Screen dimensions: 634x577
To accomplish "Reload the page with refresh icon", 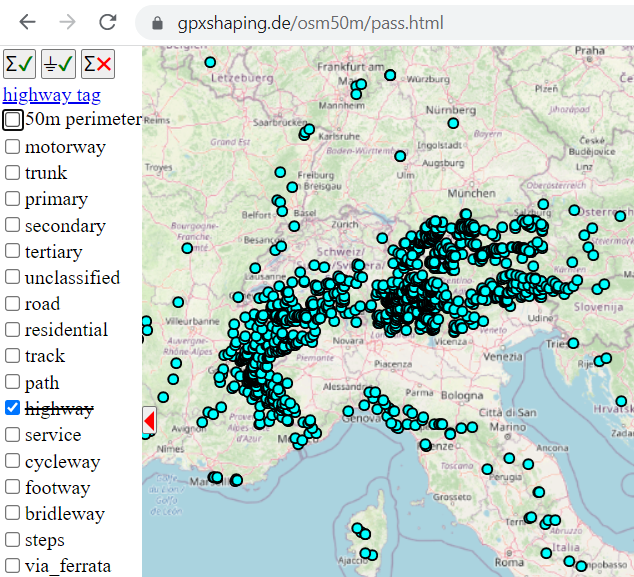I will (x=108, y=22).
